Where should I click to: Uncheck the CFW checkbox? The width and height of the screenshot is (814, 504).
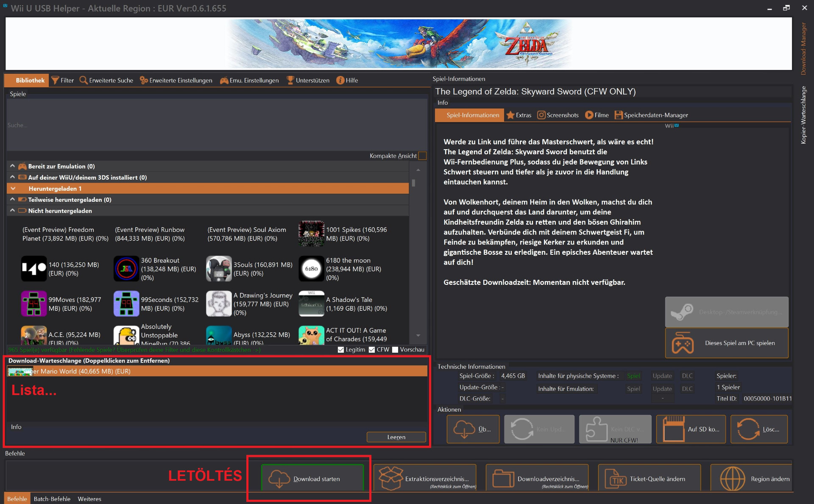[x=372, y=350]
